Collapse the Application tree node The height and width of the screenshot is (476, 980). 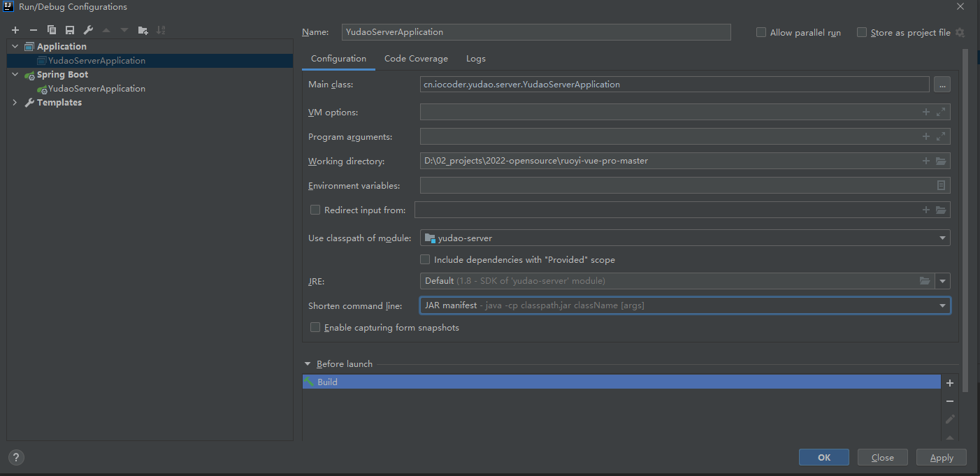click(15, 46)
